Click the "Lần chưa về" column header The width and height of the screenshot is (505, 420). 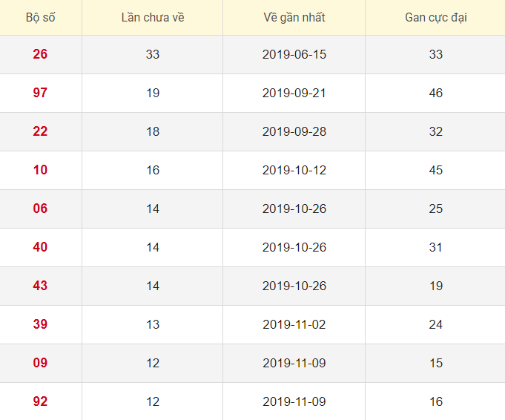pos(153,17)
